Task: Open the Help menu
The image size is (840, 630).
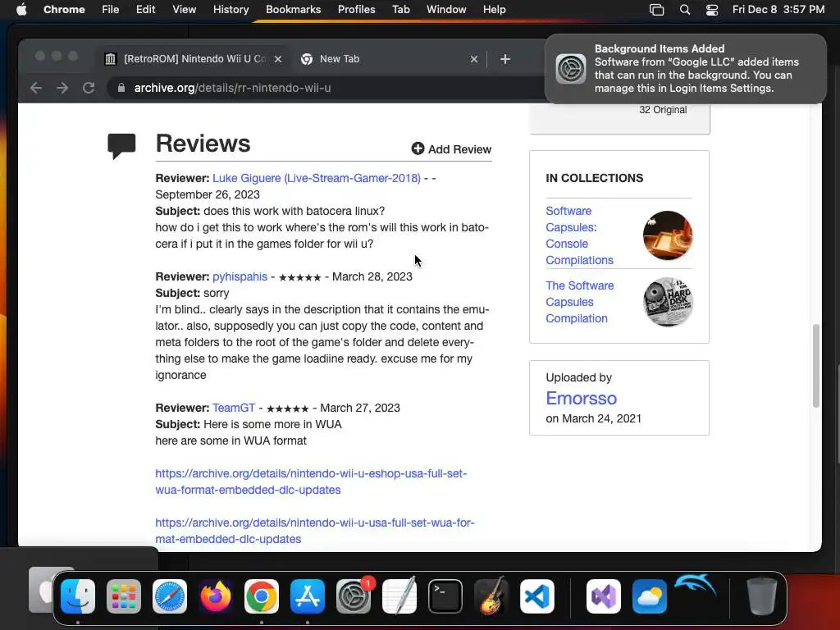Action: pyautogui.click(x=494, y=10)
